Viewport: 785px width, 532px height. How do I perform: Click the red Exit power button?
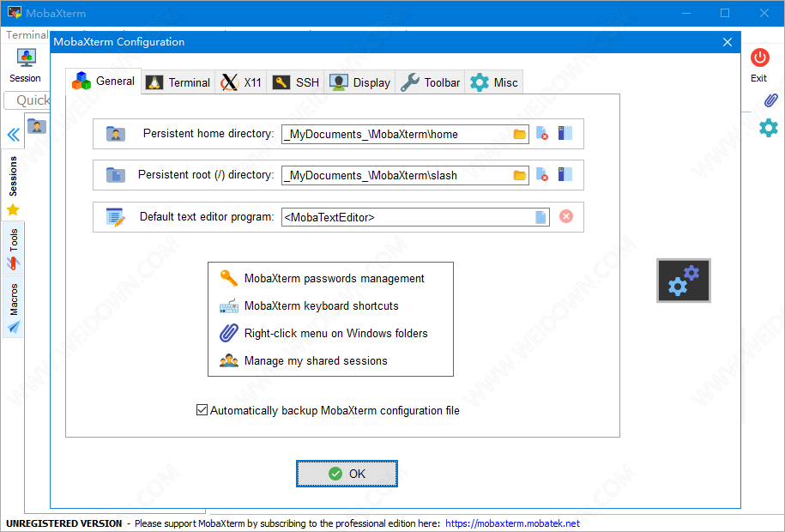point(759,57)
